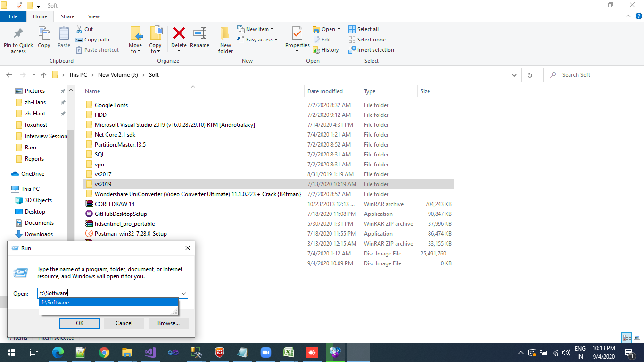
Task: Click Browse... in the Run dialog
Action: tap(168, 323)
